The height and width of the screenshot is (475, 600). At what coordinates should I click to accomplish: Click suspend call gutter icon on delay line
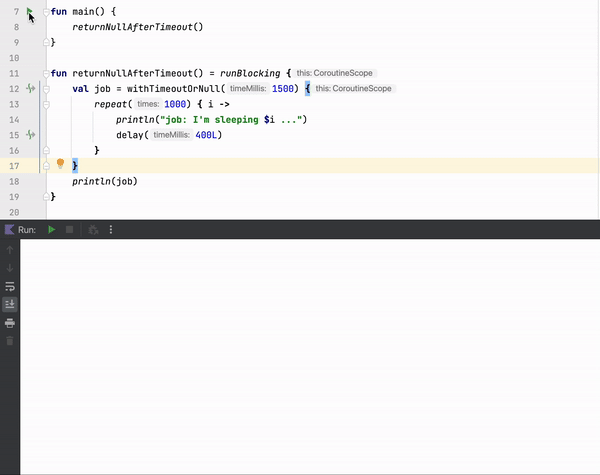[31, 135]
